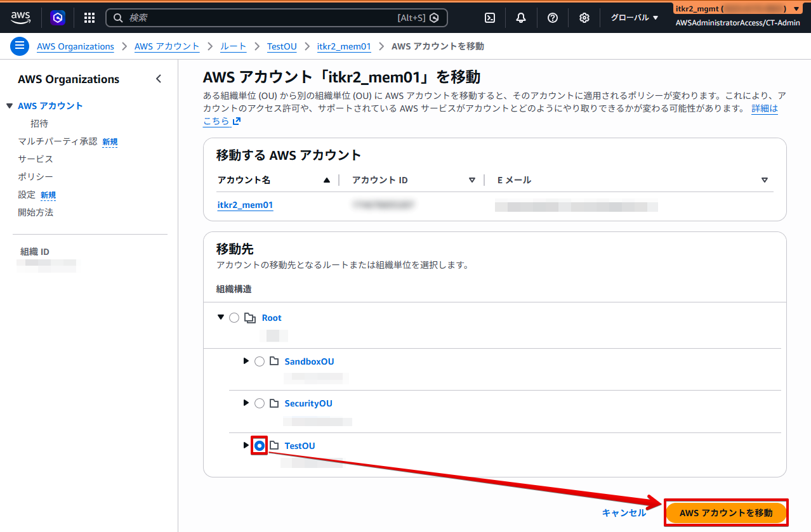The image size is (811, 532).
Task: Open CloudShell terminal icon
Action: [490, 18]
